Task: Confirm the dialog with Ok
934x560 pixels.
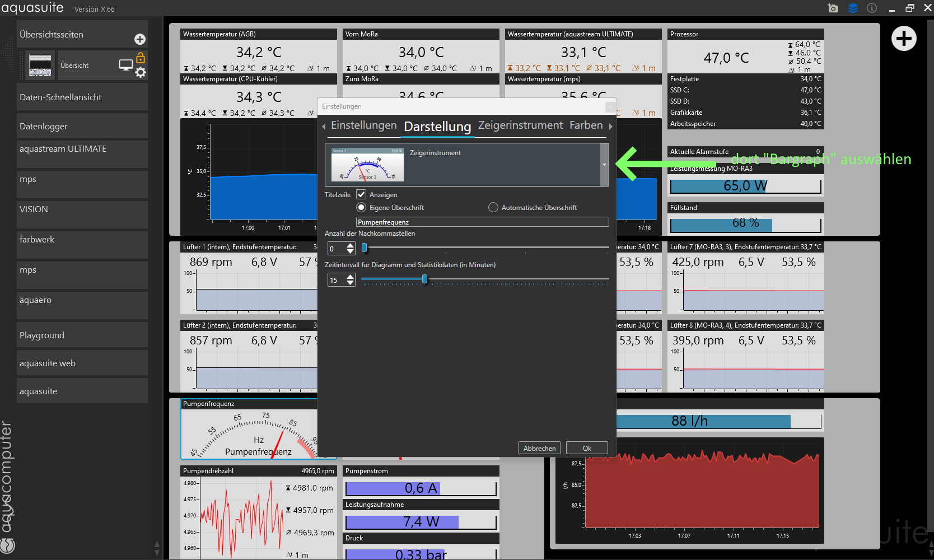Action: coord(587,448)
